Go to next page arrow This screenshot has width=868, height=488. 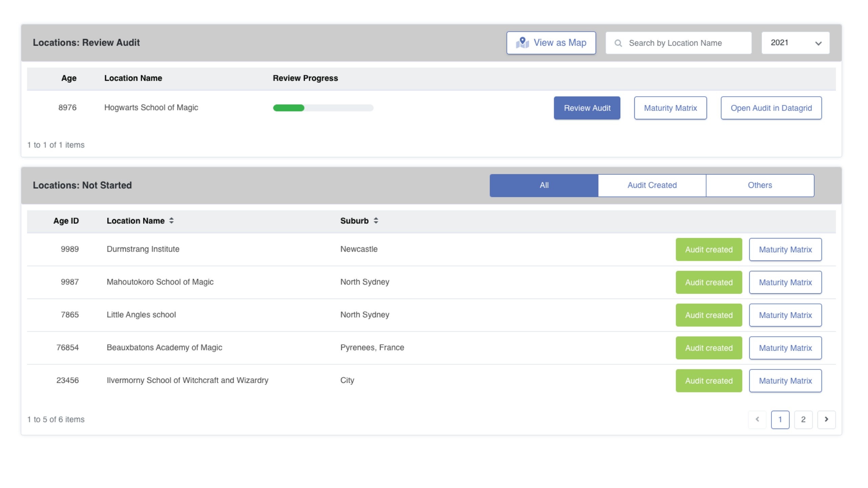click(x=826, y=419)
